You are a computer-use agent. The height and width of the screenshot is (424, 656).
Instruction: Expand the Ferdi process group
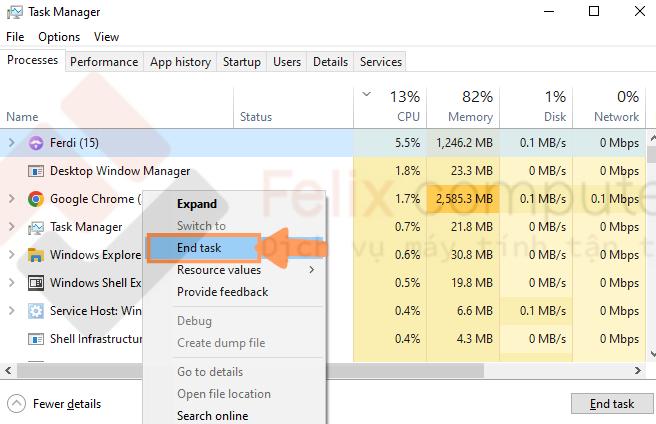12,143
